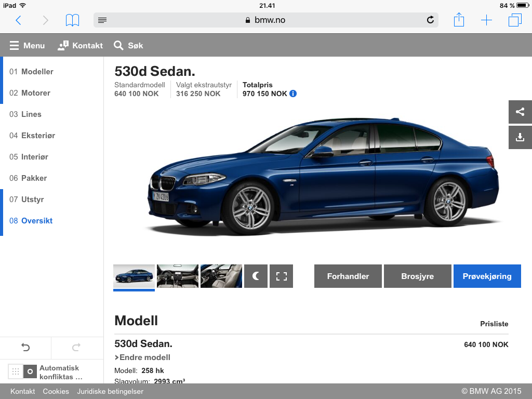This screenshot has height=399, width=532.
Task: Redo the configuration change
Action: point(76,347)
